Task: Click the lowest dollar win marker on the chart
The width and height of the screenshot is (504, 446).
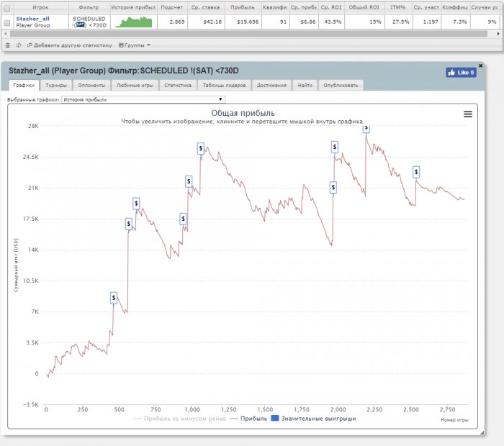Action: (x=114, y=298)
